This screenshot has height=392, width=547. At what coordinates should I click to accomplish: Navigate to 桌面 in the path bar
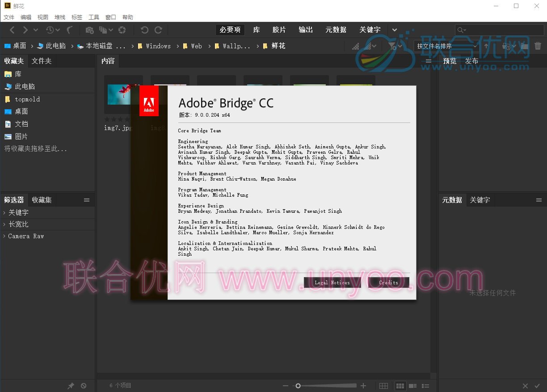pos(15,46)
